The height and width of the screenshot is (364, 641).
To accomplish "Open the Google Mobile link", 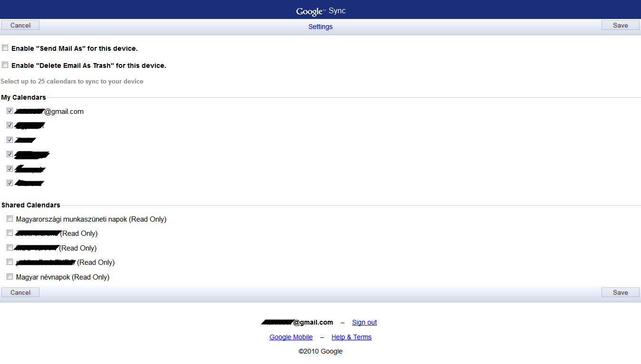I will click(291, 337).
